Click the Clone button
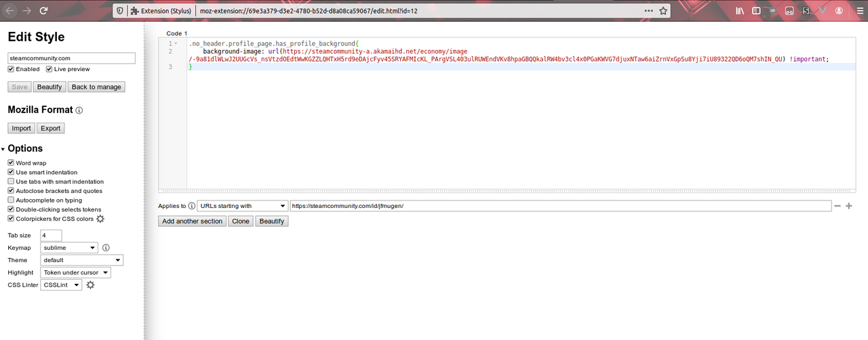 point(241,221)
